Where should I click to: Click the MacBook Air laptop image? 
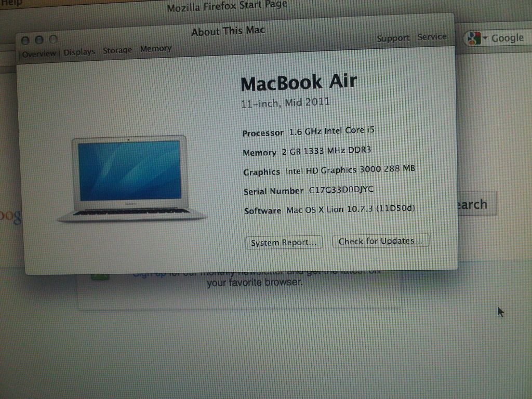coord(131,179)
